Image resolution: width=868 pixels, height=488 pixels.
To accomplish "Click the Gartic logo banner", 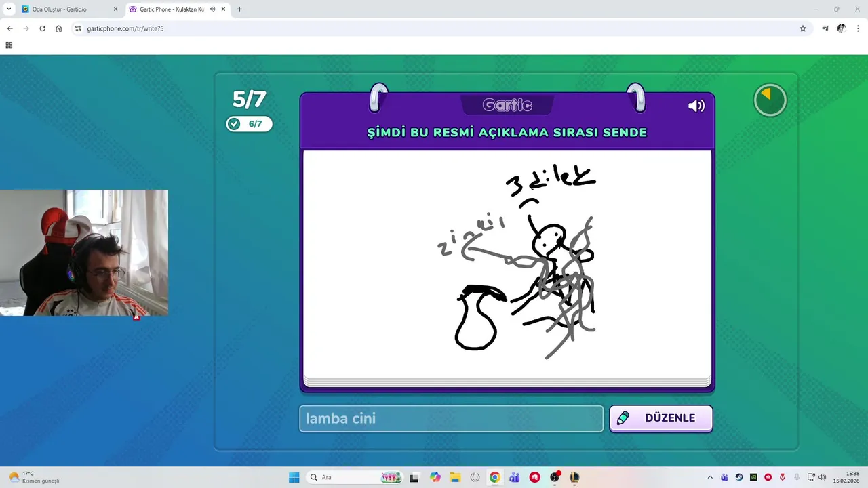I will pyautogui.click(x=507, y=105).
